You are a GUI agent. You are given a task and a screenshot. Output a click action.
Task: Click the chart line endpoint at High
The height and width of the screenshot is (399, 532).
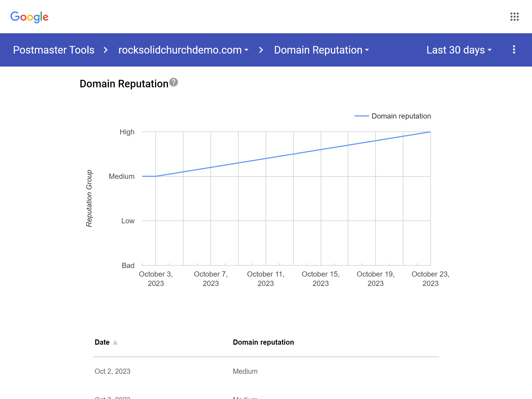[x=430, y=132]
